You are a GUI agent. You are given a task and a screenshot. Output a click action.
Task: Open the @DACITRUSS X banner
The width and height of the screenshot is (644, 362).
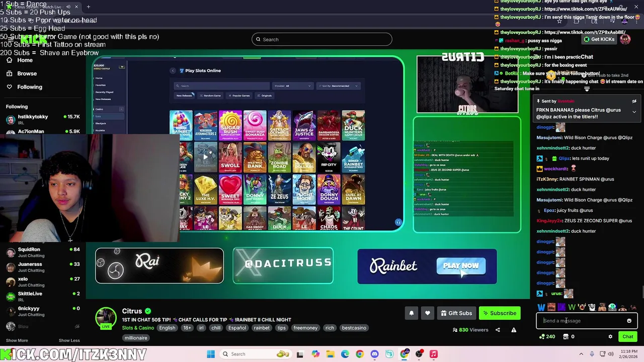click(x=283, y=266)
